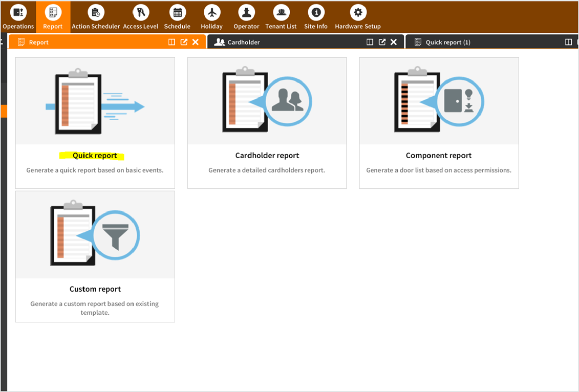Open the Action Scheduler icon
This screenshot has height=392, width=579.
pyautogui.click(x=96, y=12)
